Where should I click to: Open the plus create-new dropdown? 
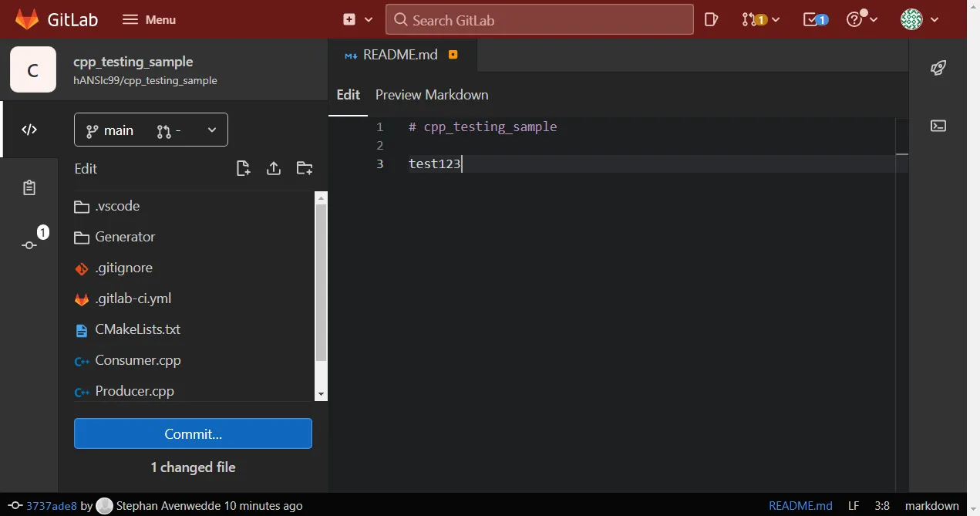coord(358,19)
